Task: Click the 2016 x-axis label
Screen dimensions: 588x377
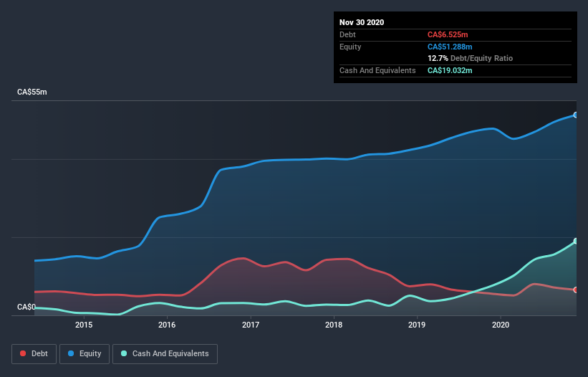Action: 167,325
